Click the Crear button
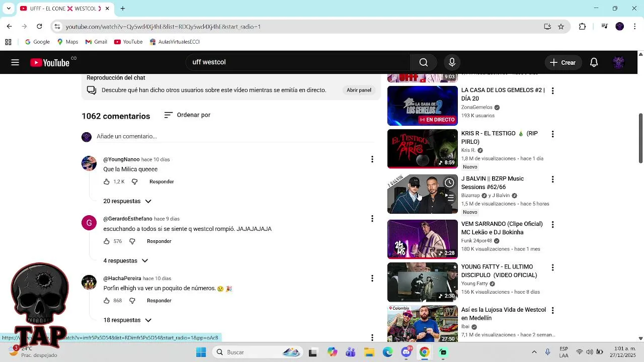 tap(562, 62)
